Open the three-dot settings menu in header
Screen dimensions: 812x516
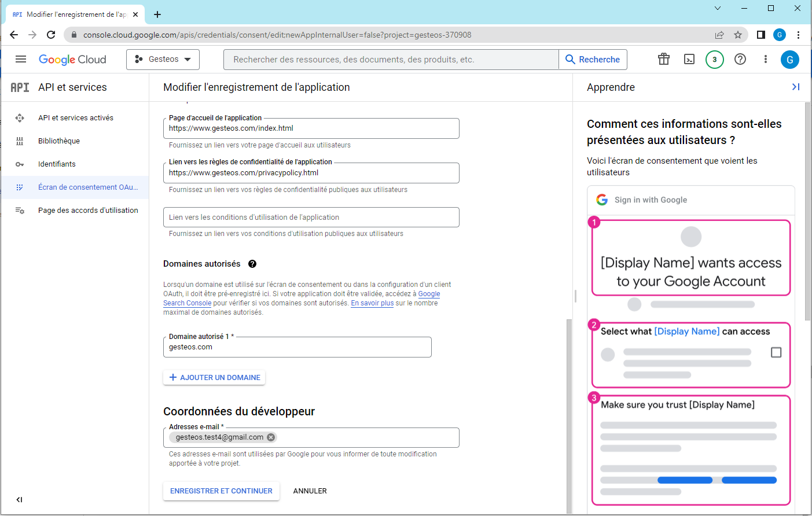point(765,59)
